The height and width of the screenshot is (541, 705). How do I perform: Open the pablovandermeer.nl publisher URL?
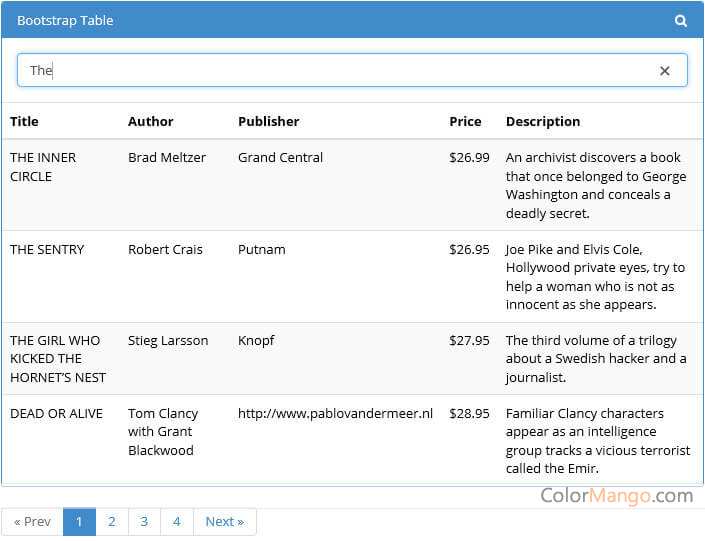pyautogui.click(x=335, y=413)
